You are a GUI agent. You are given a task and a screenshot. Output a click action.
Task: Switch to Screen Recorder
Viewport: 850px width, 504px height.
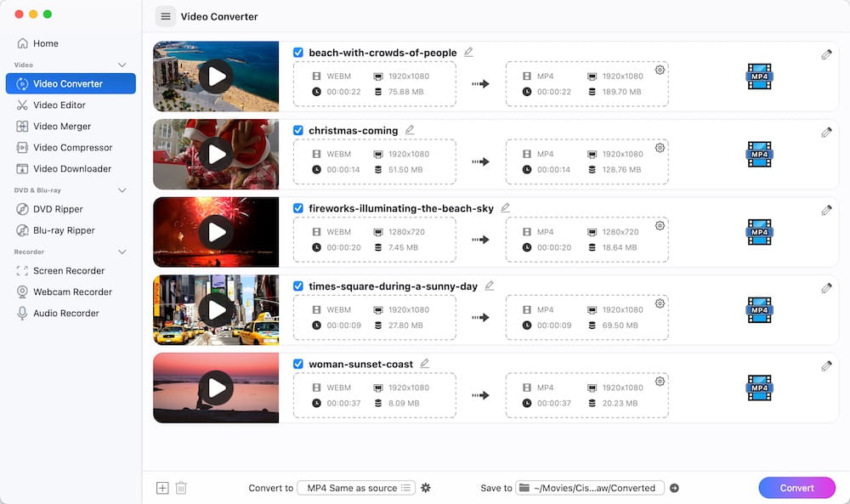tap(71, 270)
